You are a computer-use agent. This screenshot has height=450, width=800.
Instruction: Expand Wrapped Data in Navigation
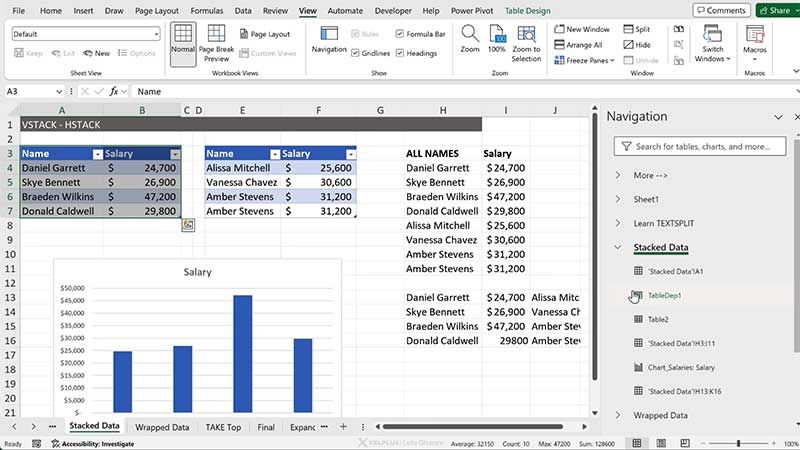[x=618, y=415]
